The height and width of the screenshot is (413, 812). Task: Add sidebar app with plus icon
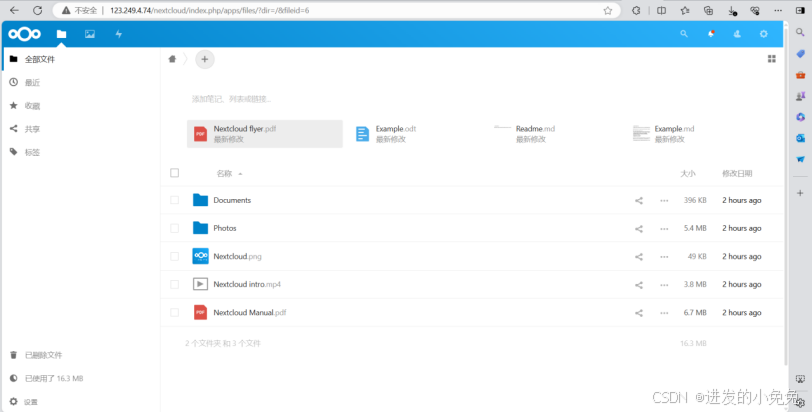pos(800,193)
